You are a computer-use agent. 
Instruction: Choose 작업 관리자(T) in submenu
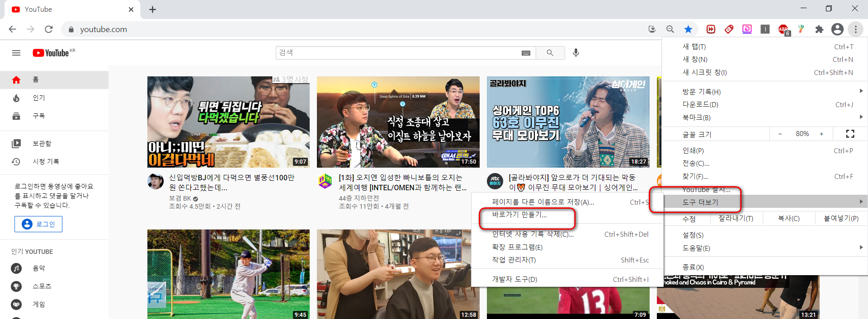pos(567,260)
